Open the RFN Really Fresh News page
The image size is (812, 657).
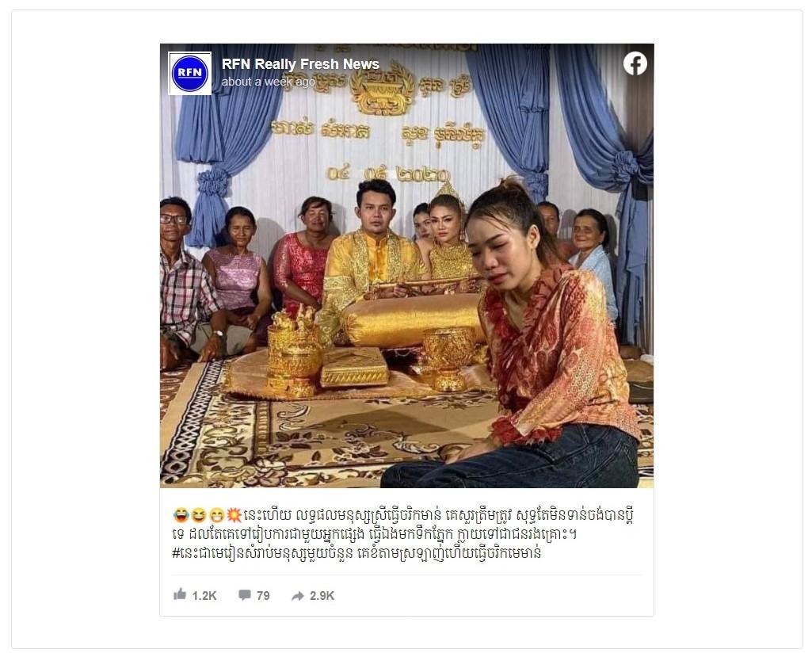(x=300, y=64)
